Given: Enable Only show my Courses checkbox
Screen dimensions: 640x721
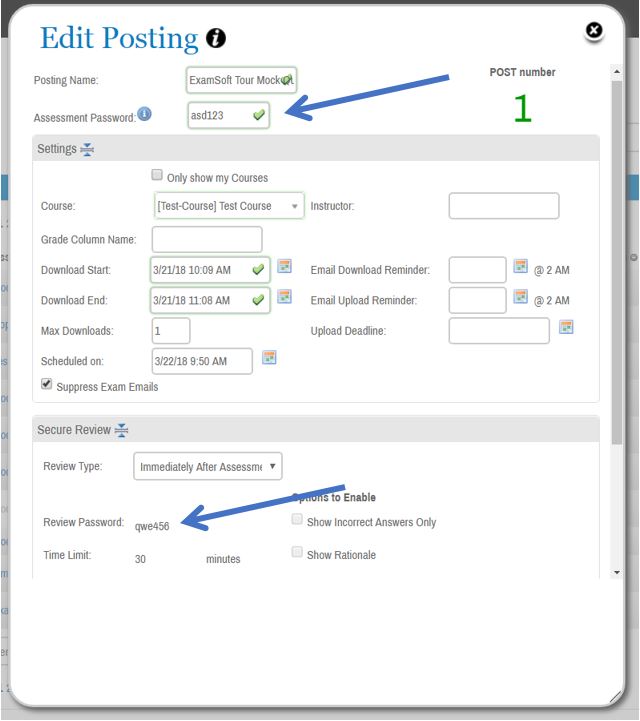Looking at the screenshot, I should tap(157, 175).
